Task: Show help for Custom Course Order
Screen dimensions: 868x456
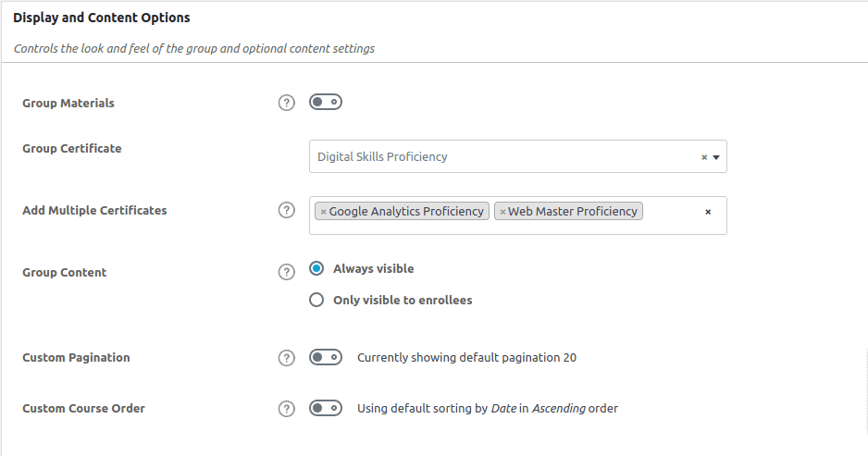Action: point(287,408)
